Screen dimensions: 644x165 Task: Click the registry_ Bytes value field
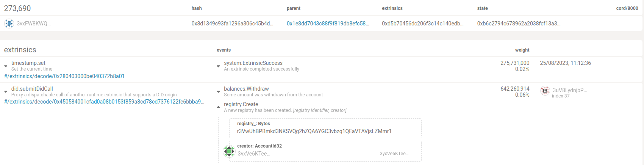[x=314, y=131]
